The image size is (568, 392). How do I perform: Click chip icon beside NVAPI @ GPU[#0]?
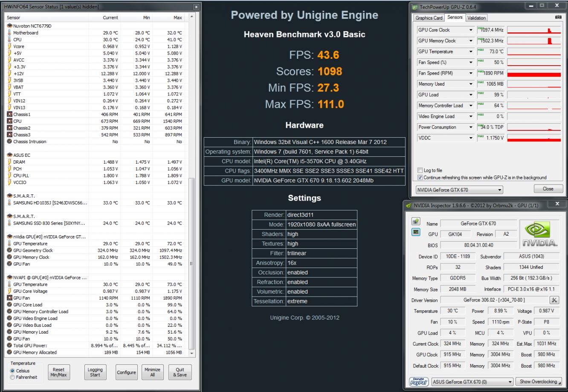pos(9,278)
